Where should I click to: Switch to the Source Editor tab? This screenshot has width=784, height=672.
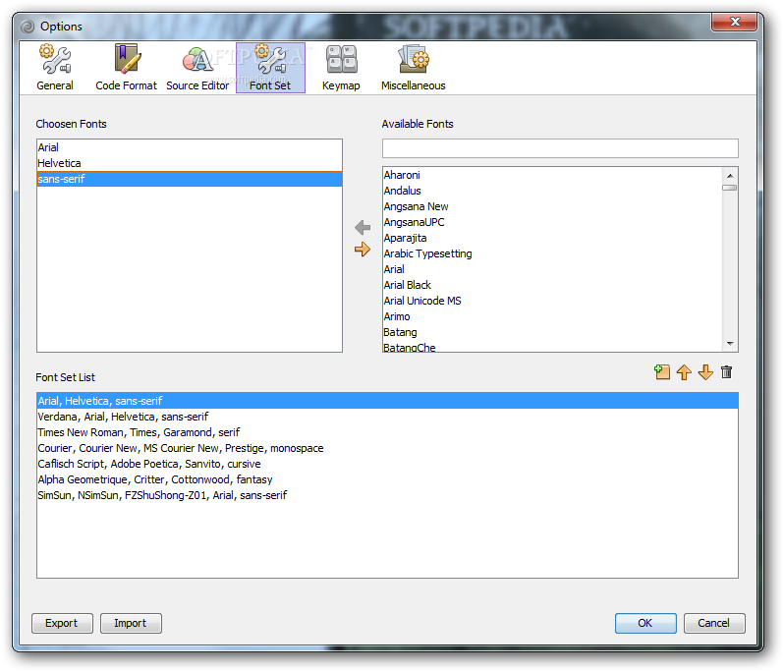(x=197, y=68)
